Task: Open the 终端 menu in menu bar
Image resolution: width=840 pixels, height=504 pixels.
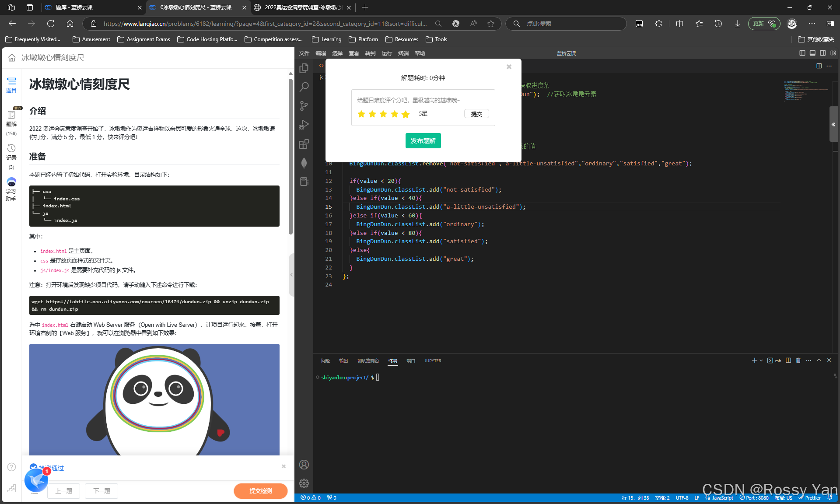Action: pos(403,53)
